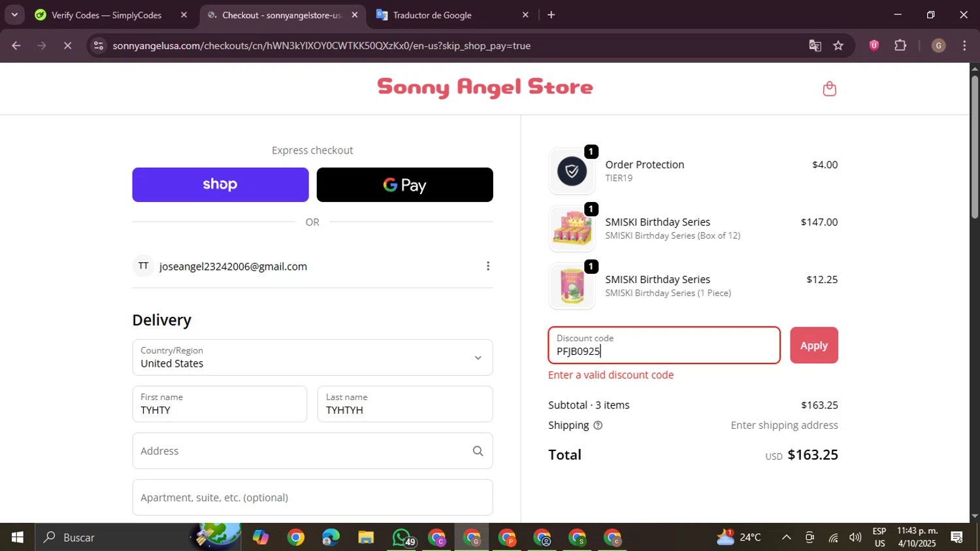Click the Sonny Angel Store logo

click(485, 87)
